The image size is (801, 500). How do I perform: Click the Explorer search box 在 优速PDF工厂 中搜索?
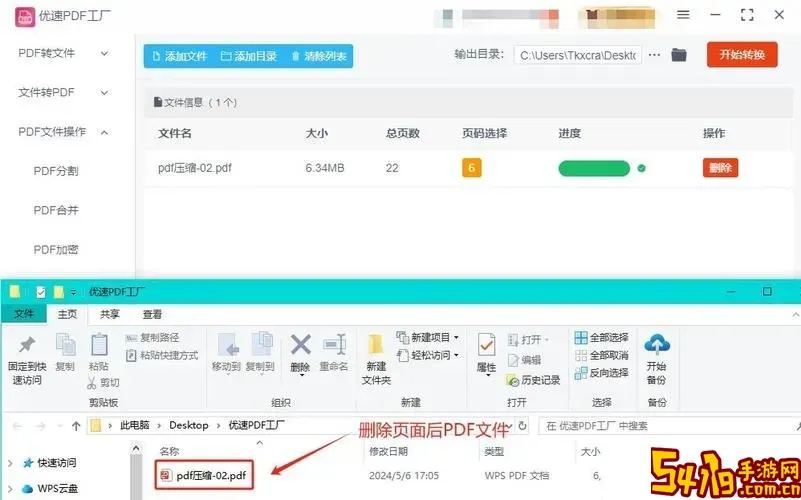click(669, 425)
